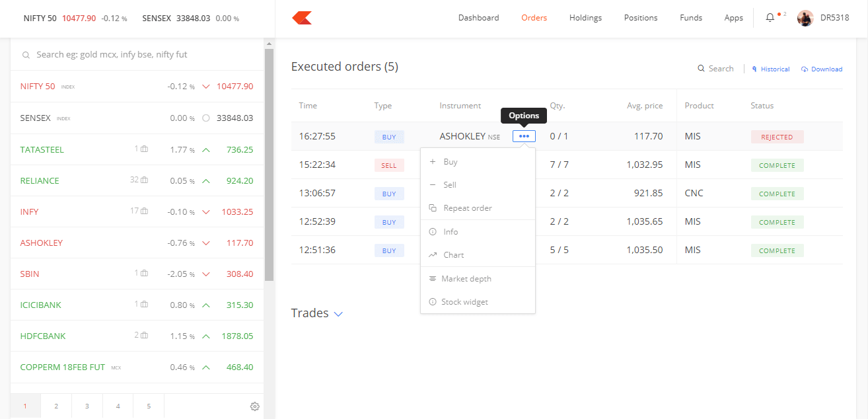Screen dimensions: 868x419
Task: Expand the Trades section chevron
Action: tap(339, 314)
